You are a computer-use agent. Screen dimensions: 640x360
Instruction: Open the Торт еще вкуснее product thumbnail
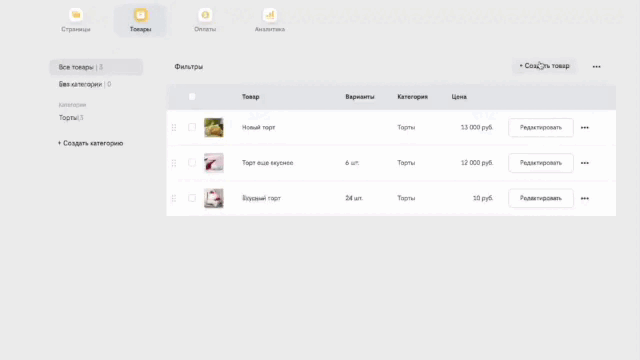pyautogui.click(x=214, y=163)
